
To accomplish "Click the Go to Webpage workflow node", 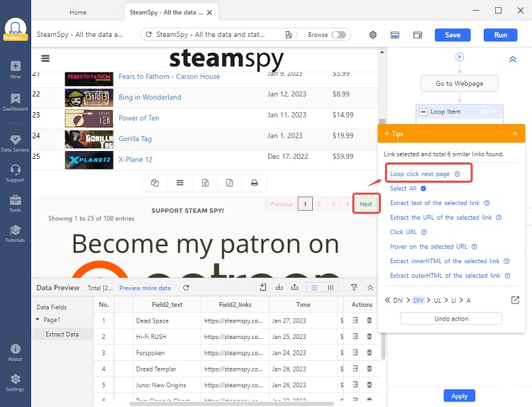I will coord(460,84).
